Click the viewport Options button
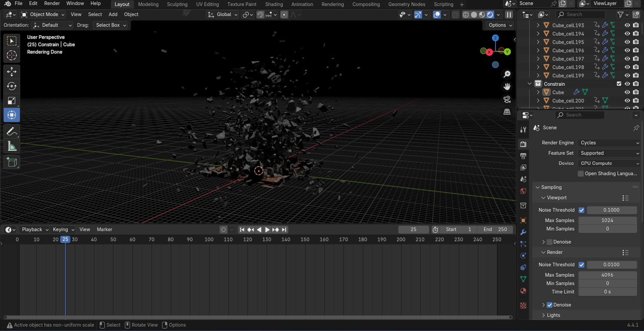Screen dimensions: 644x331 click(x=500, y=25)
